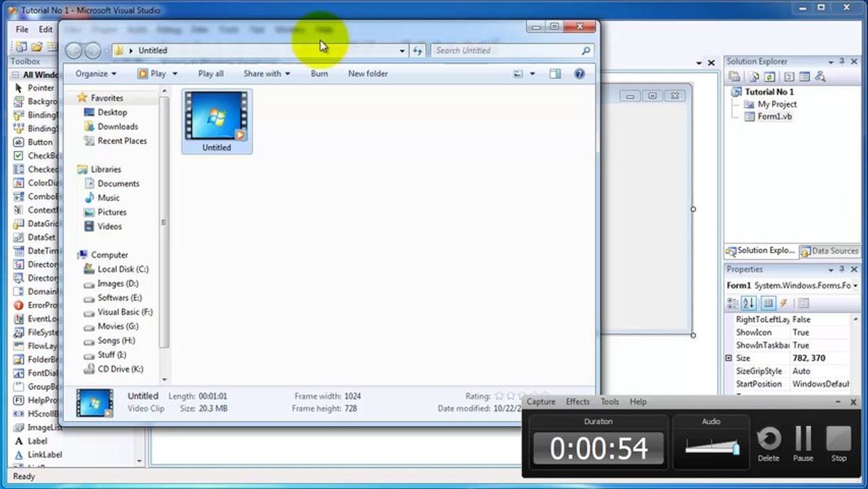Select the FontDialog component in Toolbox
Screen dimensions: 868x489
coord(36,373)
